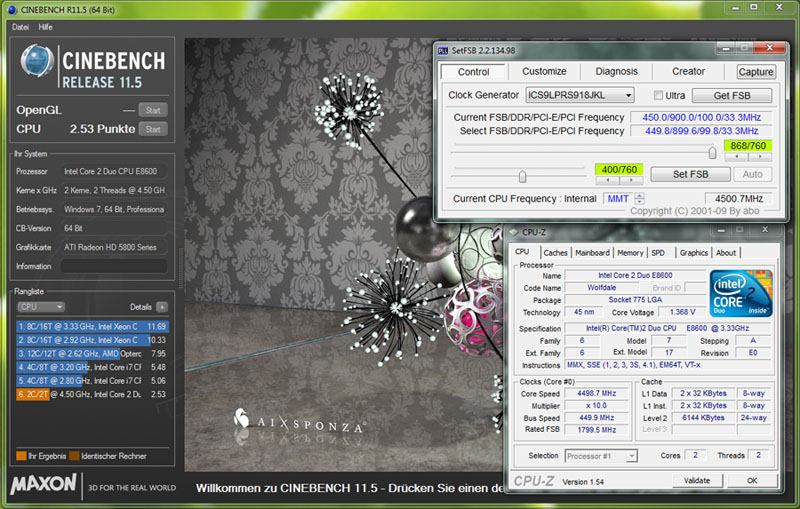800x509 pixels.
Task: Open the Datei menu
Action: (x=20, y=27)
